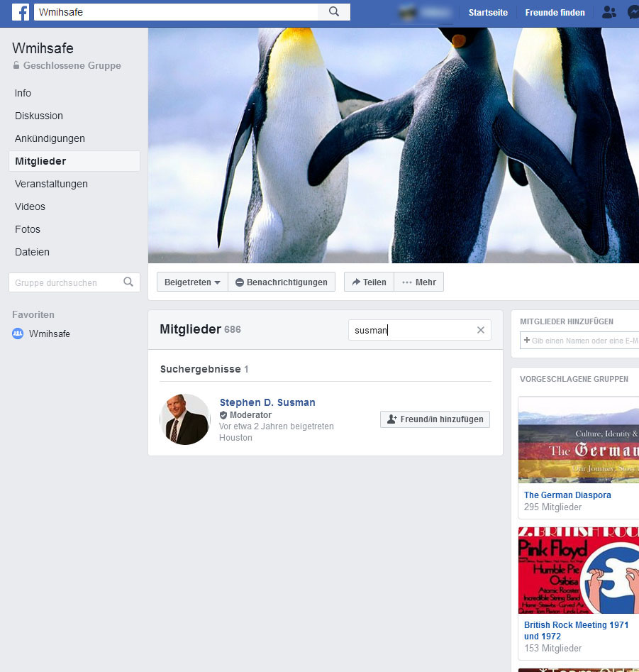Select Ankündigungen in sidebar
This screenshot has width=639, height=672.
[50, 138]
